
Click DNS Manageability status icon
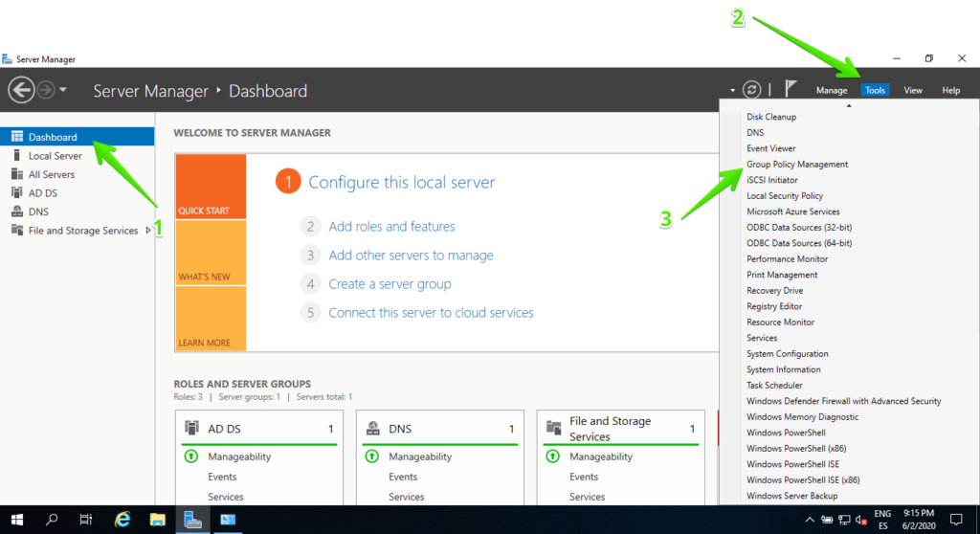[372, 456]
